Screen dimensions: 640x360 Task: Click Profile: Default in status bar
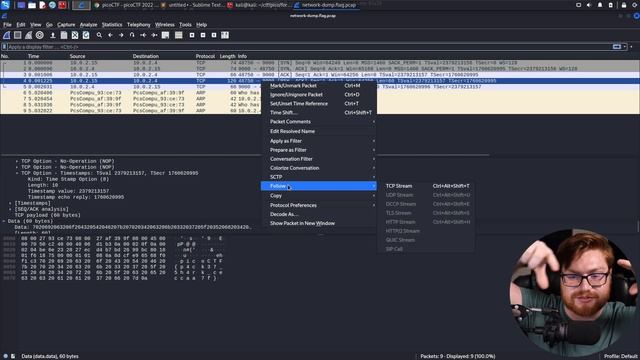620,356
